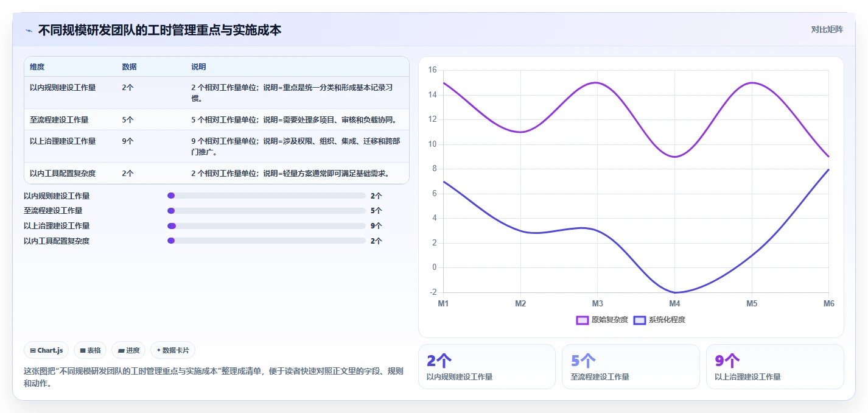Screen dimensions: 868x413
Task: Click the lightning icon beside the title
Action: coord(29,30)
